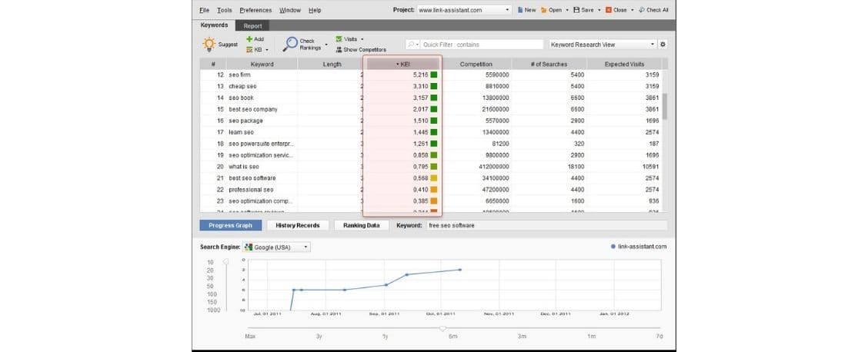
Task: Open the Tools menu
Action: tap(224, 10)
